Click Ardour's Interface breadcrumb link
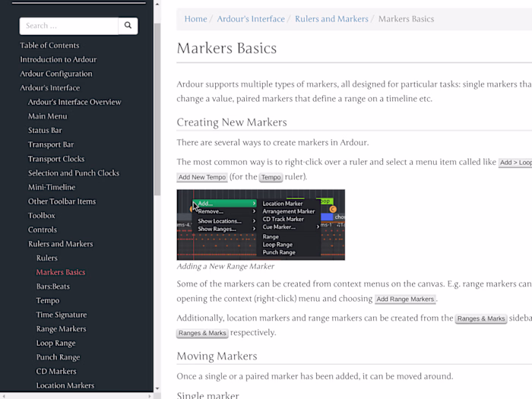This screenshot has height=399, width=532. click(251, 19)
